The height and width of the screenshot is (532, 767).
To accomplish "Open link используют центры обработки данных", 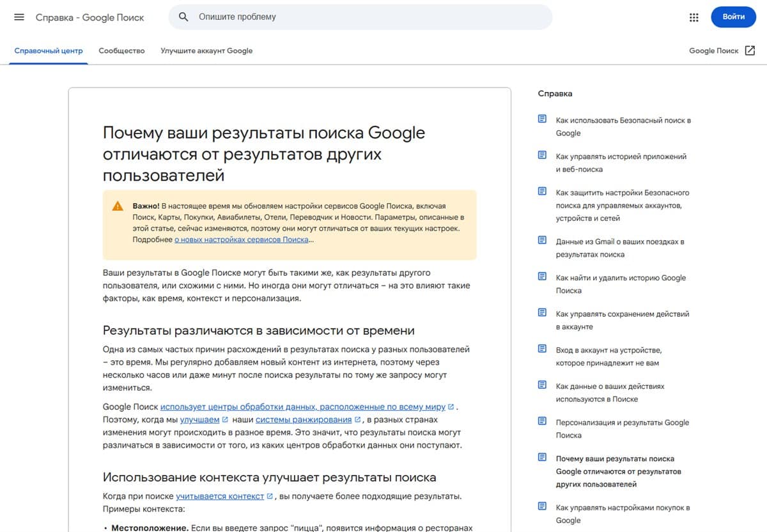I will click(303, 407).
